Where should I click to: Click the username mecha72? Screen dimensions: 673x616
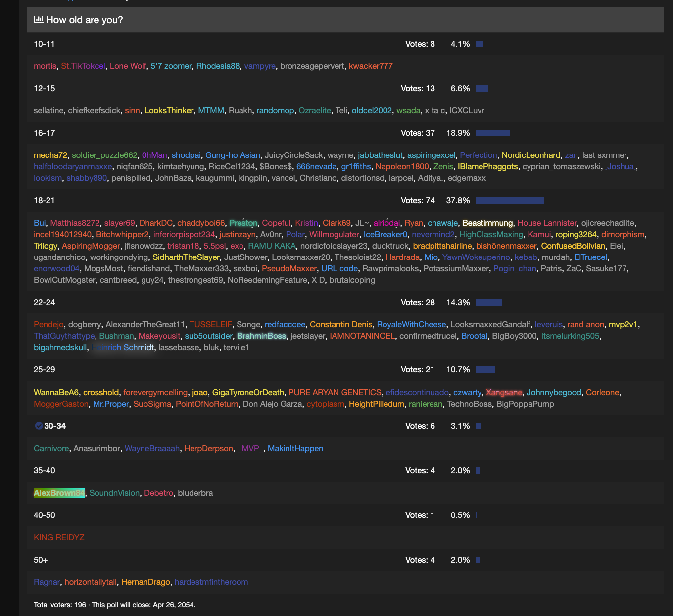(x=50, y=155)
